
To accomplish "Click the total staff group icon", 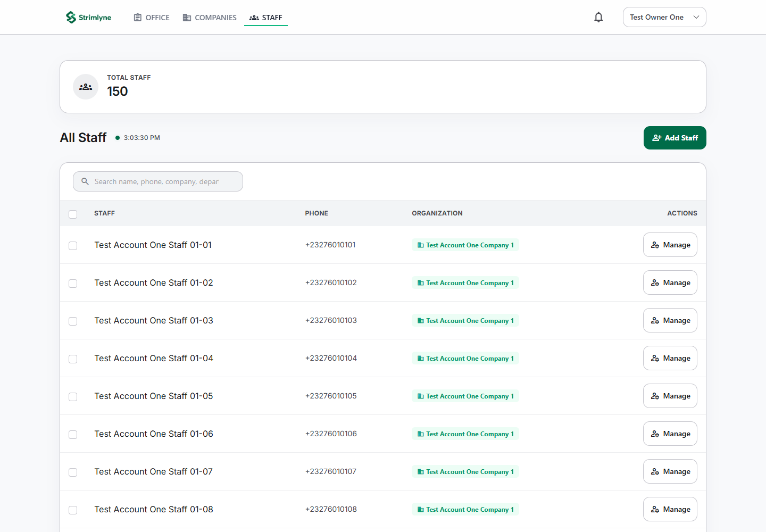I will (x=86, y=87).
